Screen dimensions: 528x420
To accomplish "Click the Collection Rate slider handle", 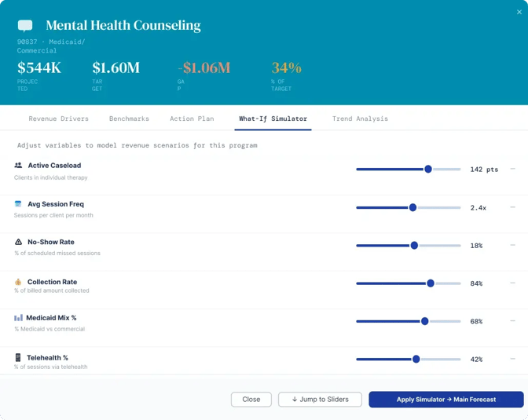I will pos(431,283).
